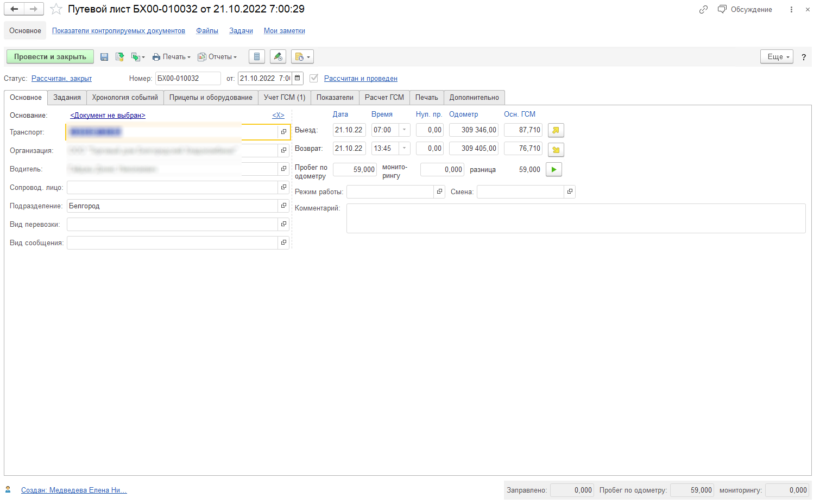Add to favorites with the star icon
This screenshot has height=504, width=820.
56,9
